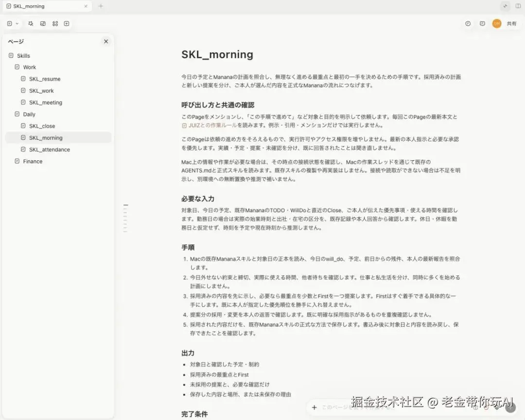Click the add-page plus-square toolbar icon
Screen dimensions: 525x420
(x=67, y=24)
